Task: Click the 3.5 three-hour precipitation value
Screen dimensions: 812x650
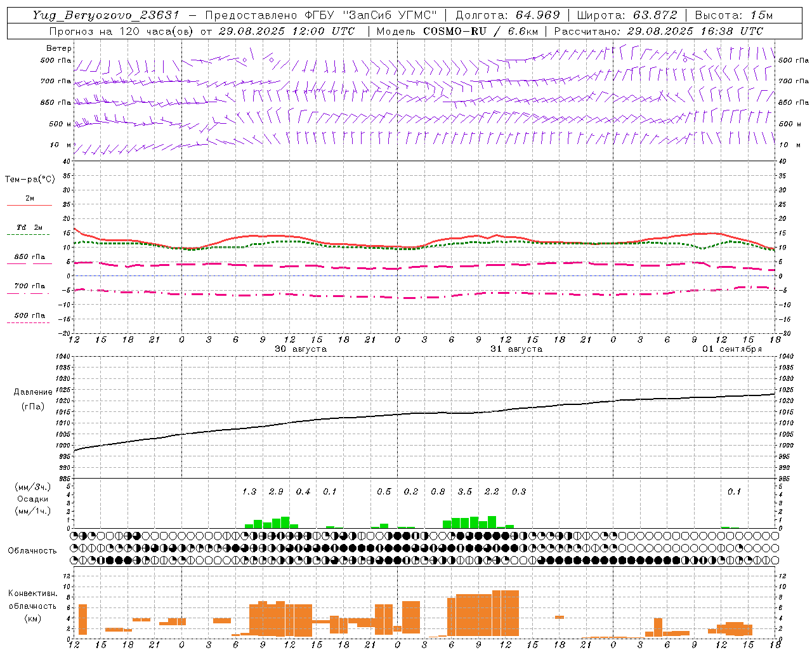Action: 465,492
